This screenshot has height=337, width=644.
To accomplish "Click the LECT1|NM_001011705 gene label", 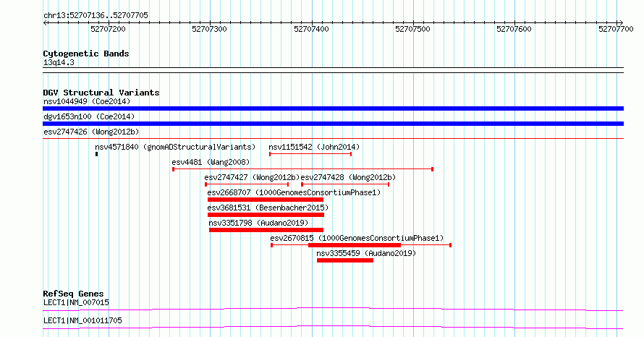I will (x=82, y=320).
